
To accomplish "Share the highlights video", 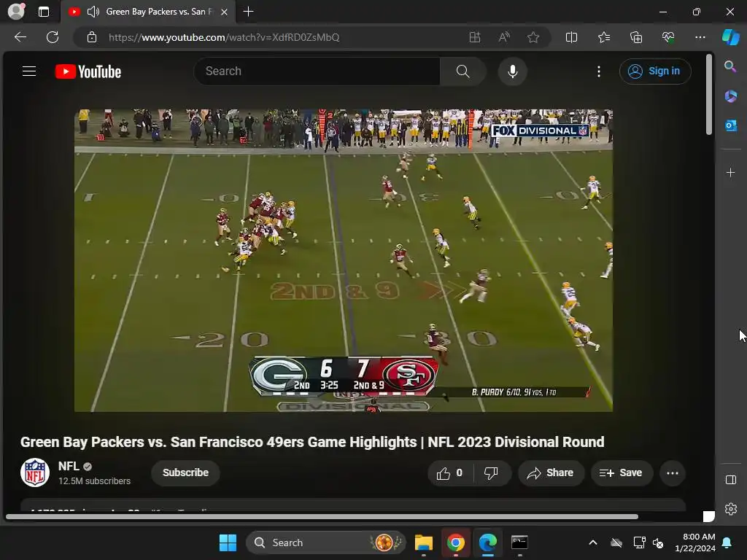I will [x=550, y=472].
